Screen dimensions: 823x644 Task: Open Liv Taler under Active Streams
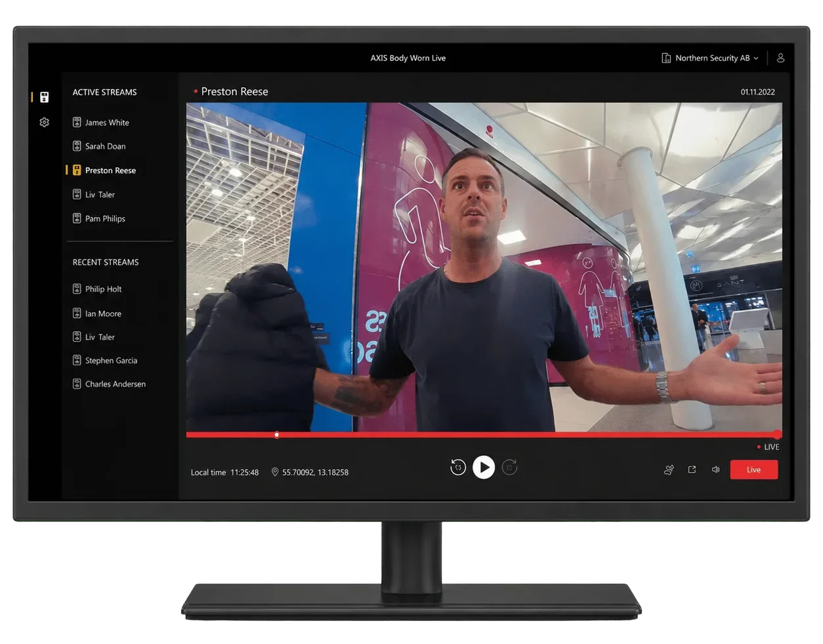point(100,195)
